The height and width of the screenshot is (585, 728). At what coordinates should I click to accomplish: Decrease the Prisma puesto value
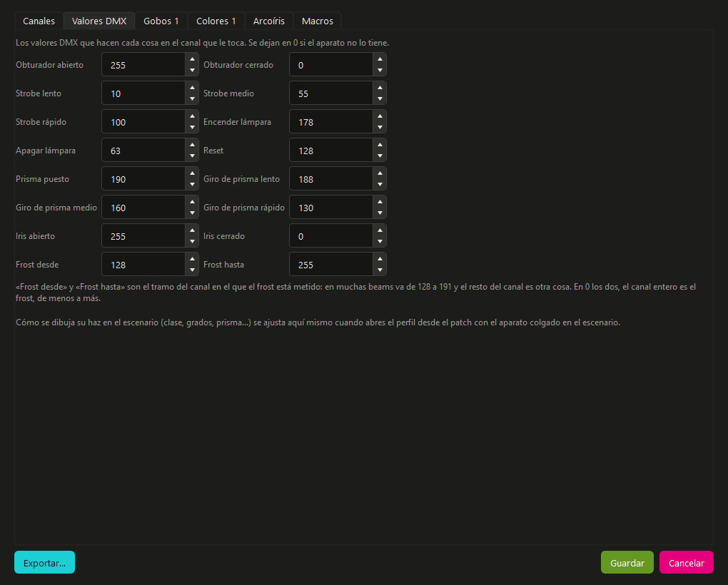click(192, 184)
